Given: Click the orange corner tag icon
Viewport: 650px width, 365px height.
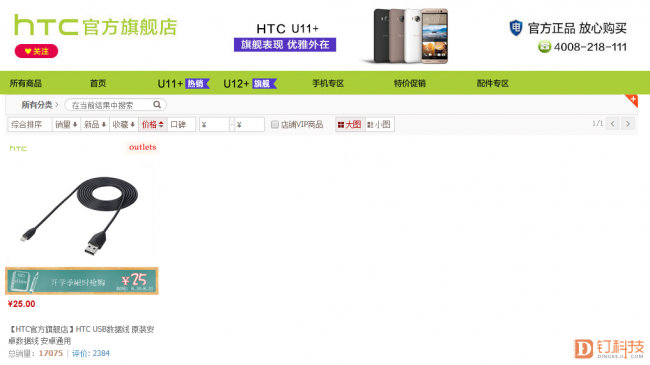Looking at the screenshot, I should pos(632,100).
